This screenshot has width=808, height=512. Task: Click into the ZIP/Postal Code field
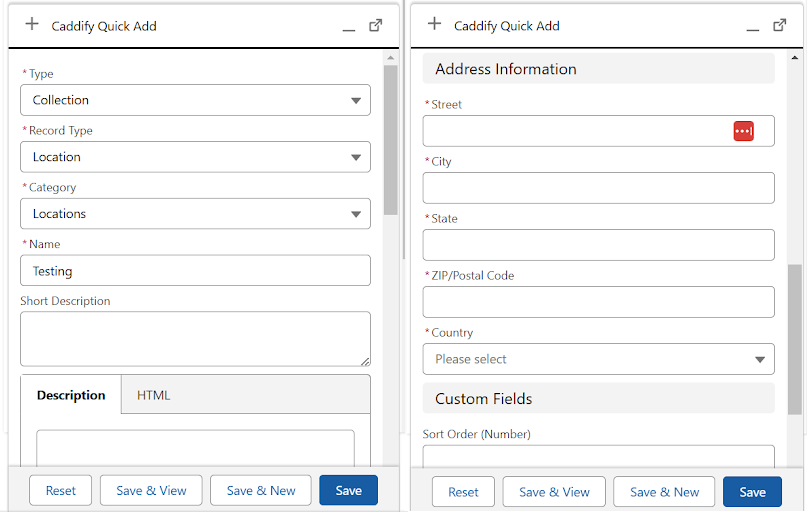tap(598, 302)
